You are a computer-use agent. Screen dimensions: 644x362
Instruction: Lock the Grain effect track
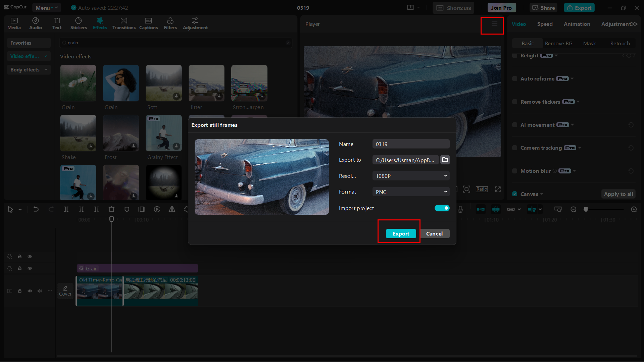[19, 268]
